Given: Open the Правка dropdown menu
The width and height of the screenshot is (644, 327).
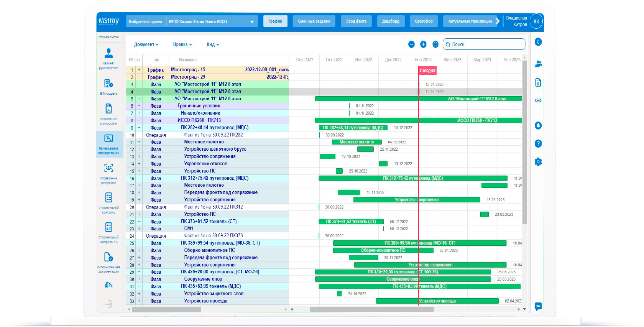Looking at the screenshot, I should tap(182, 44).
